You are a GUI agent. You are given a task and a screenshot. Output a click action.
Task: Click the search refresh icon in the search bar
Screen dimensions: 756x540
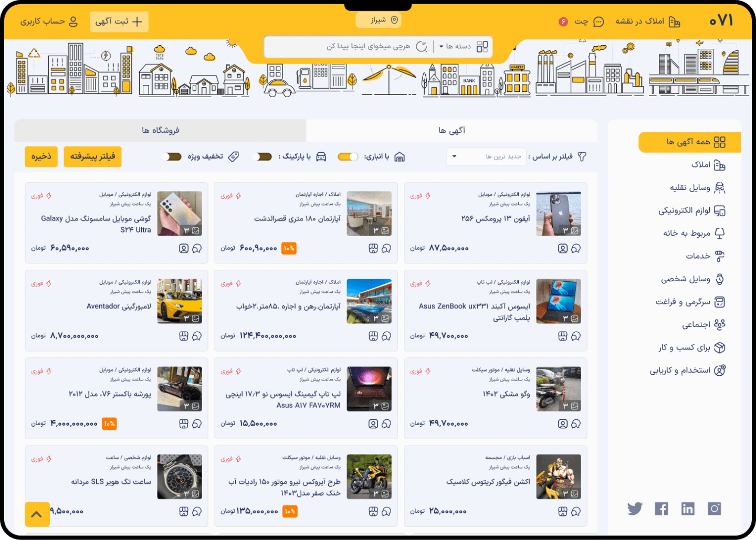[422, 47]
